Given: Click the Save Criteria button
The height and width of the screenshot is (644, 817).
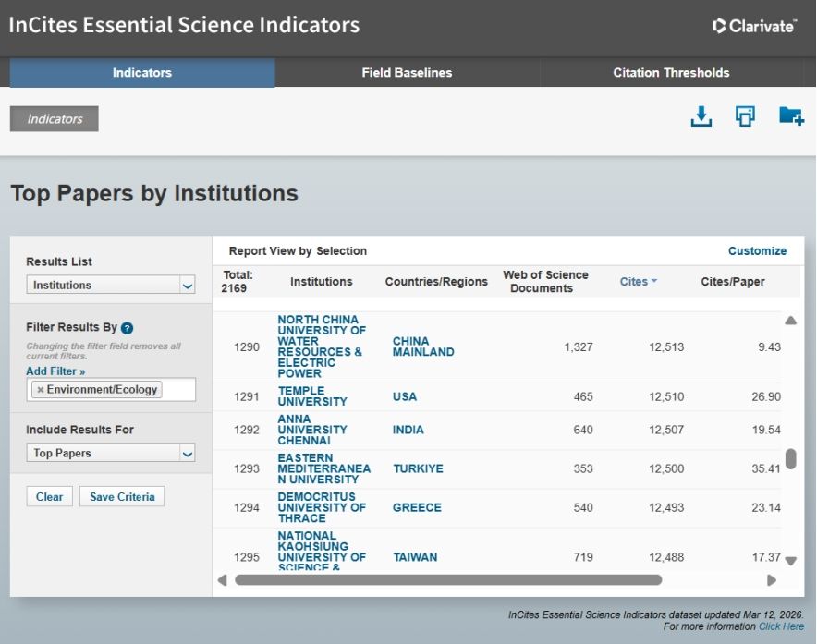Looking at the screenshot, I should click(x=121, y=497).
